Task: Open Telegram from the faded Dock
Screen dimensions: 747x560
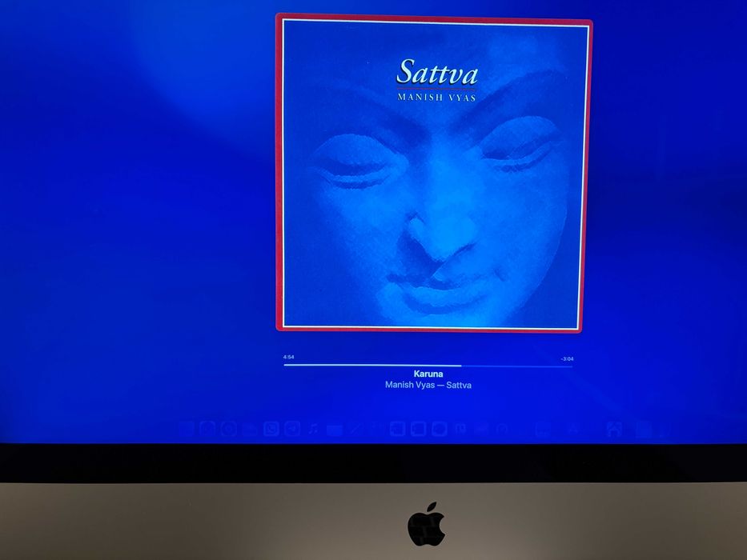Action: [x=292, y=429]
